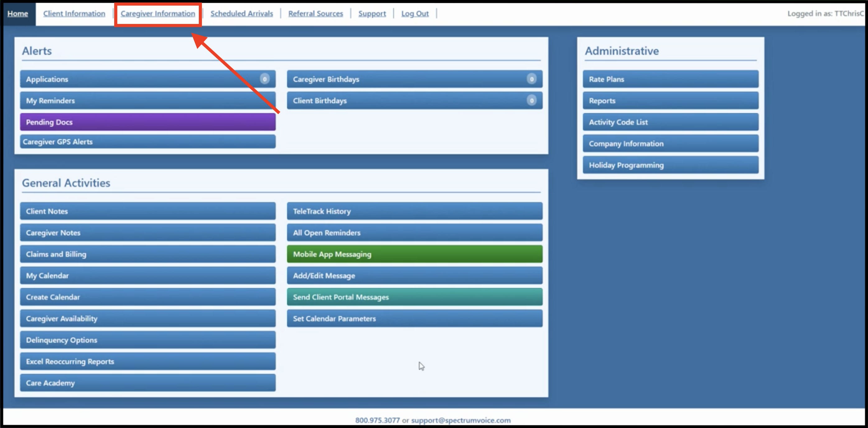Open the Scheduled Arrivals menu item
This screenshot has width=868, height=428.
242,13
